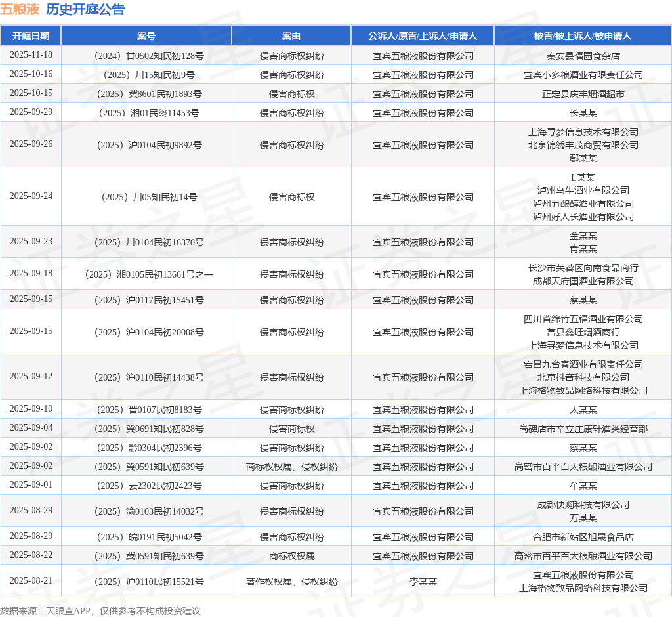The image size is (672, 617).
Task: Click defendant 成都快购科技有限公司
Action: click(x=583, y=505)
